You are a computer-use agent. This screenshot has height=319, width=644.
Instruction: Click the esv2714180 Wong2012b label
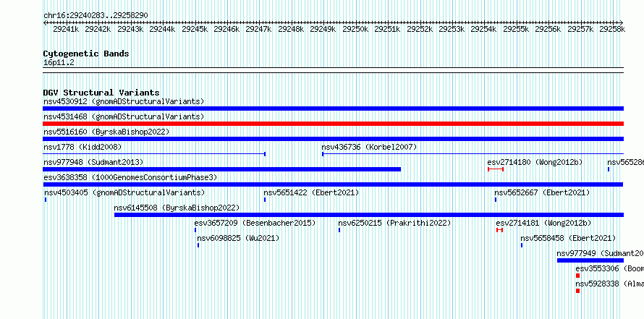[x=535, y=162]
